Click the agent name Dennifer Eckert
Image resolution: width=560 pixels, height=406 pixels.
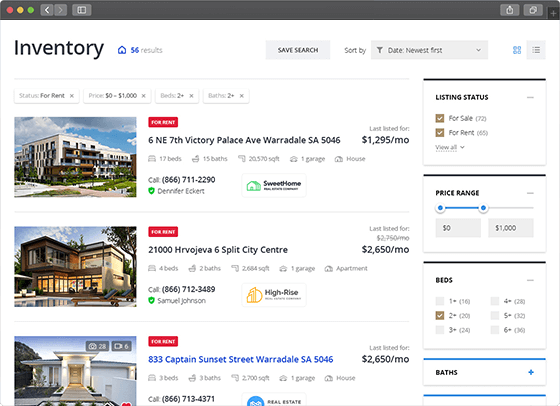pos(181,191)
